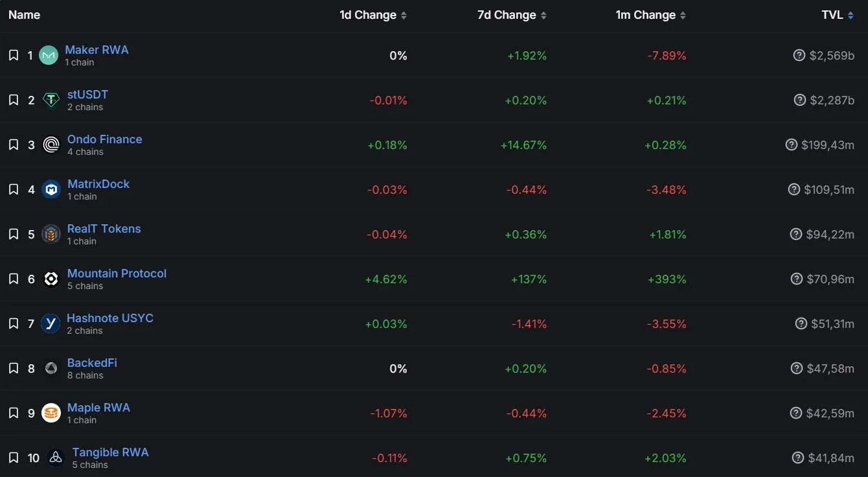Click help icon beside $2,287b TVL

[x=800, y=100]
